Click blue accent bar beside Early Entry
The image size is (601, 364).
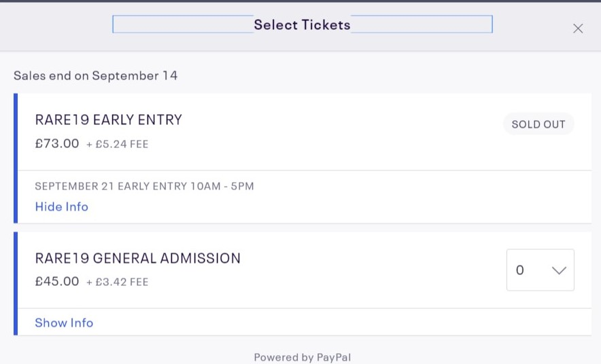click(x=16, y=158)
